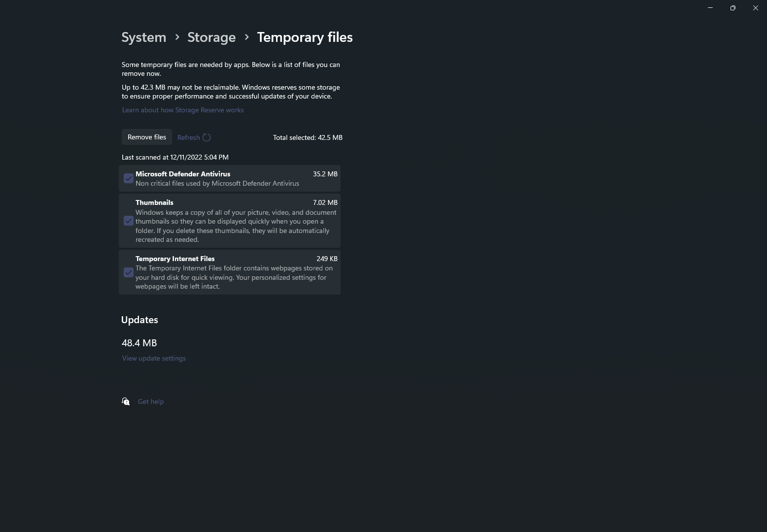Click the Temporary files page heading
767x532 pixels.
tap(305, 37)
